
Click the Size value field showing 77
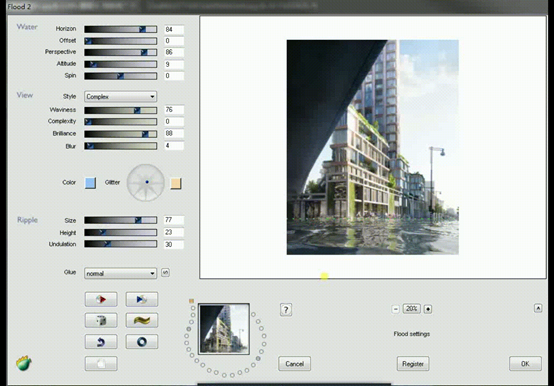coord(174,220)
